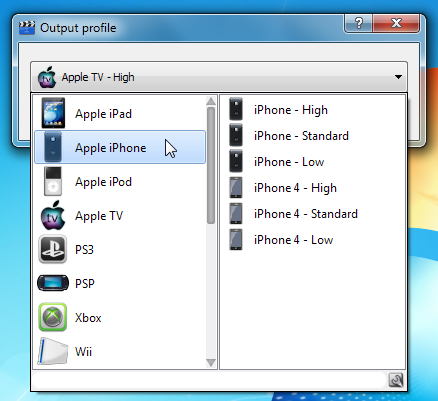Click the icon beside iPhone - Low
Viewport: 438px width, 401px height.
click(x=236, y=161)
